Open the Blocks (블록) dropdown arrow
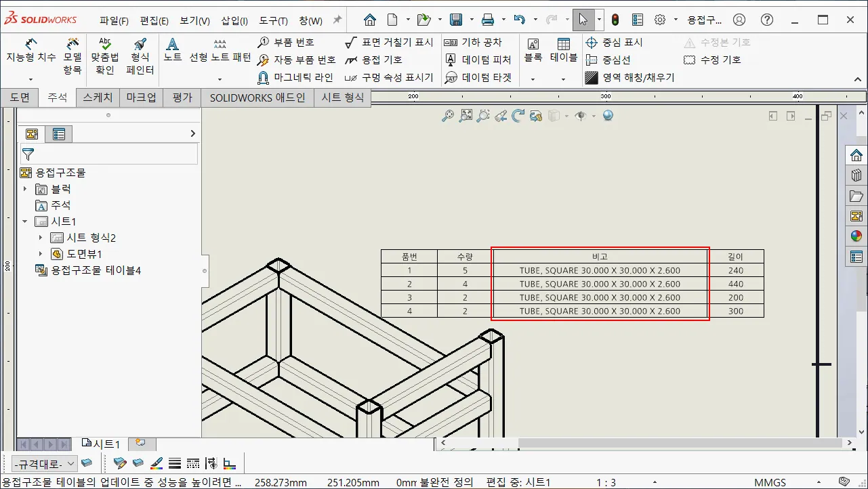Screen dimensions: 868x489 (x=533, y=80)
